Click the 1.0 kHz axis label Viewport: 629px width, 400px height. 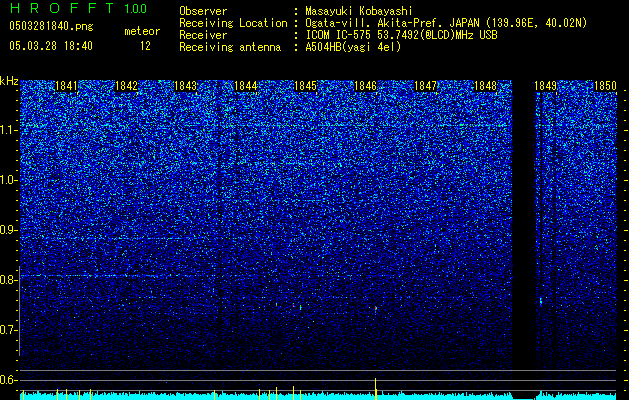click(x=8, y=181)
